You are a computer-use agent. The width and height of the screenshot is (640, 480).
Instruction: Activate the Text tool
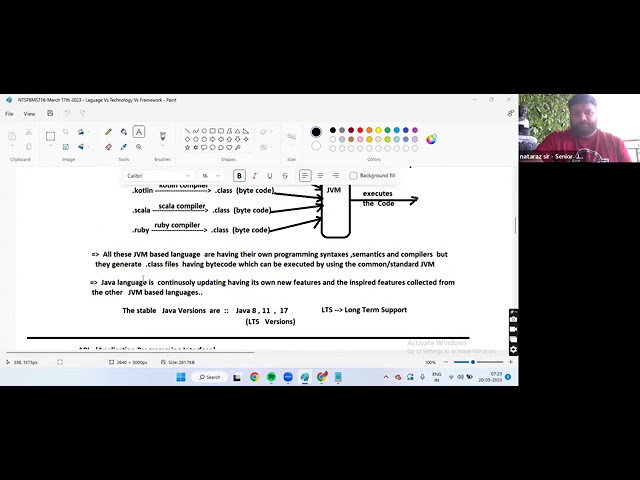pos(139,132)
